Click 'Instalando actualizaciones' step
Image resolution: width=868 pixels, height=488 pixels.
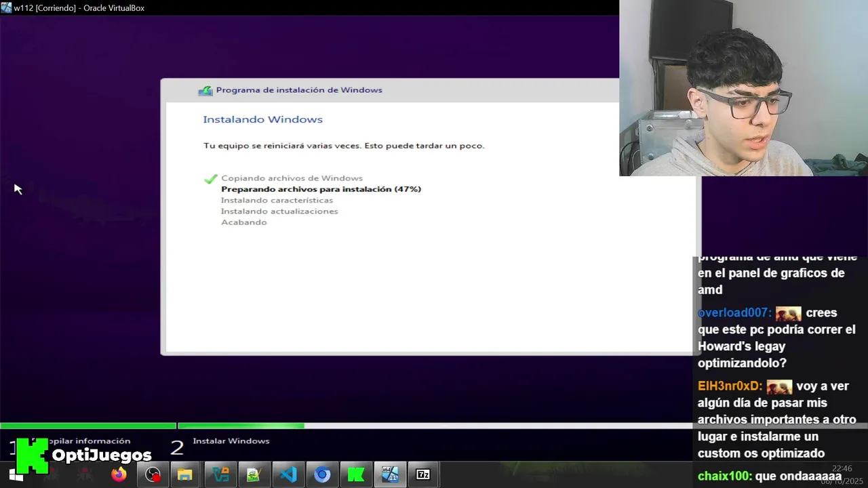[x=279, y=211]
